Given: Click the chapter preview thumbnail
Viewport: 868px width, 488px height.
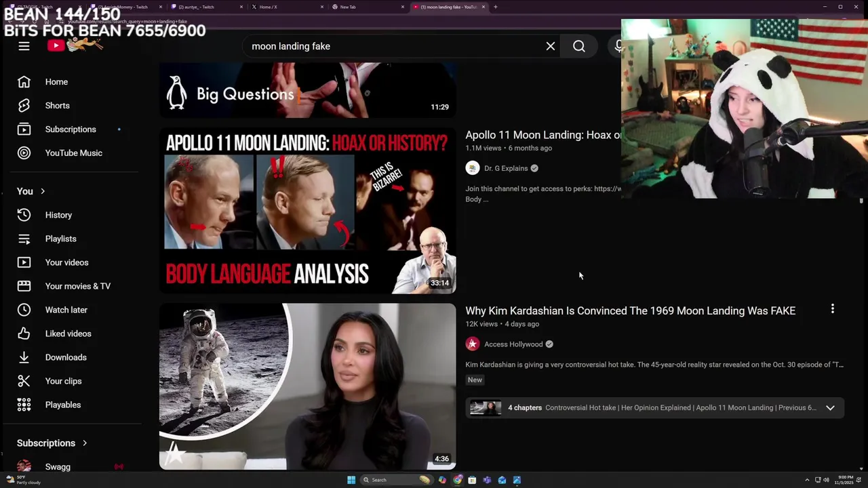Looking at the screenshot, I should pyautogui.click(x=486, y=408).
